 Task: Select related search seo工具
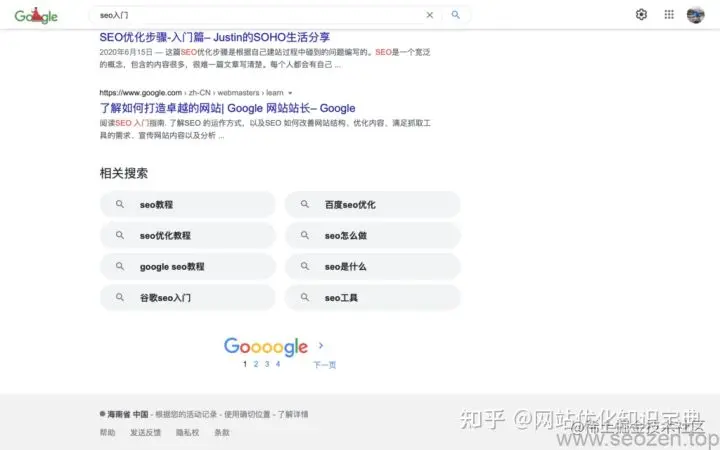[x=372, y=298]
